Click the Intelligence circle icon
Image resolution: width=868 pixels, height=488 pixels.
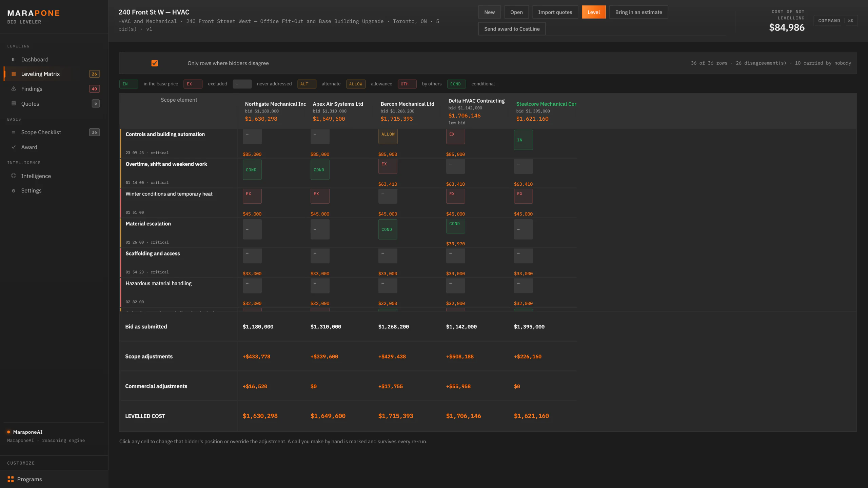point(14,176)
